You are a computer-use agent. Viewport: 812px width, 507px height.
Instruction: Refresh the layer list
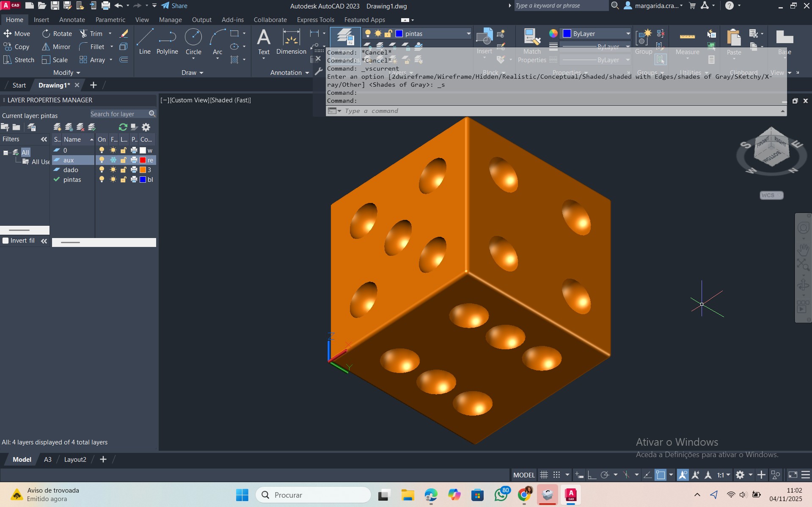coord(123,127)
